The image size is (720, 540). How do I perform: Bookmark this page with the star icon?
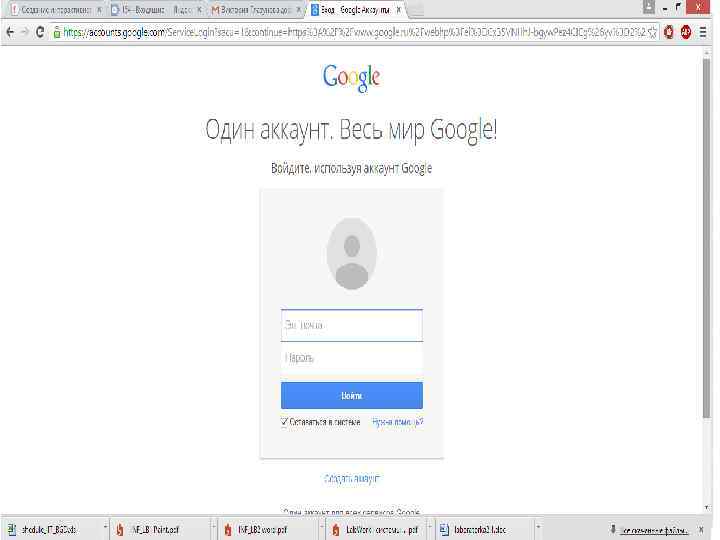point(652,32)
